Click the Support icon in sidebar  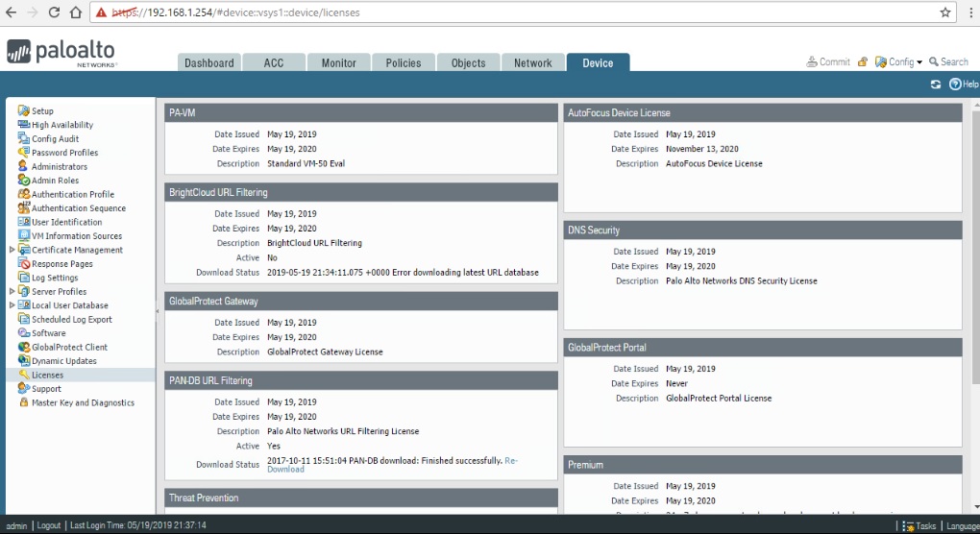coord(24,388)
